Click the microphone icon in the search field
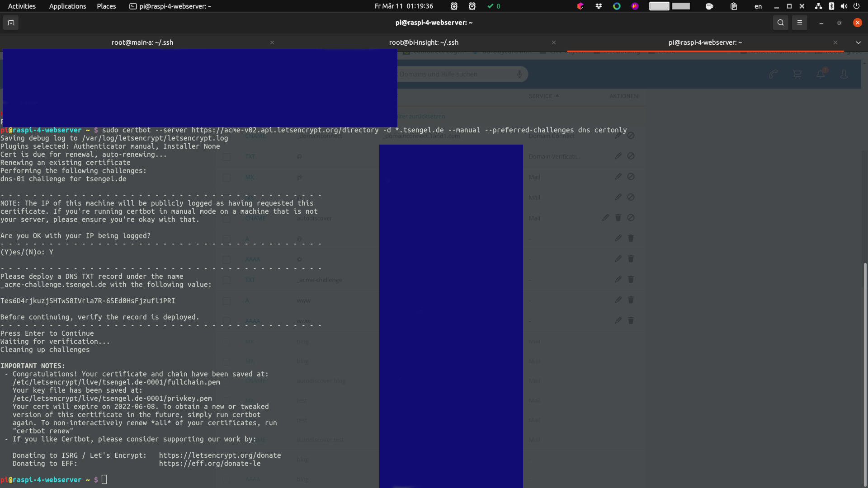This screenshot has height=488, width=868. pyautogui.click(x=519, y=74)
